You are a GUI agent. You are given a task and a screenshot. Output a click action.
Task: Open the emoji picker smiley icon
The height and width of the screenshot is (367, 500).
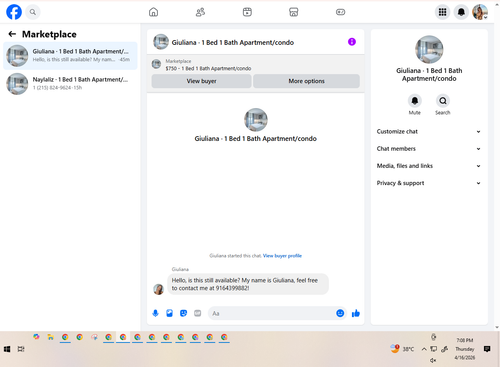tap(340, 313)
